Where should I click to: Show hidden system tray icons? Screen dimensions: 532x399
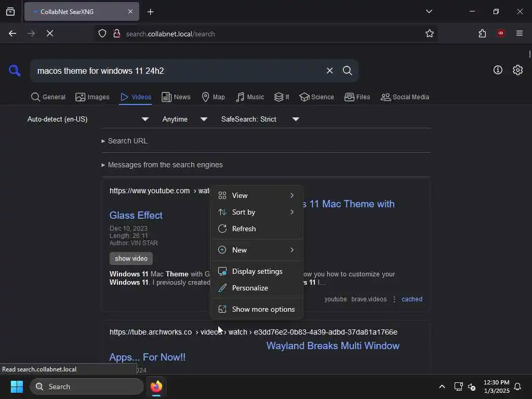pyautogui.click(x=442, y=387)
